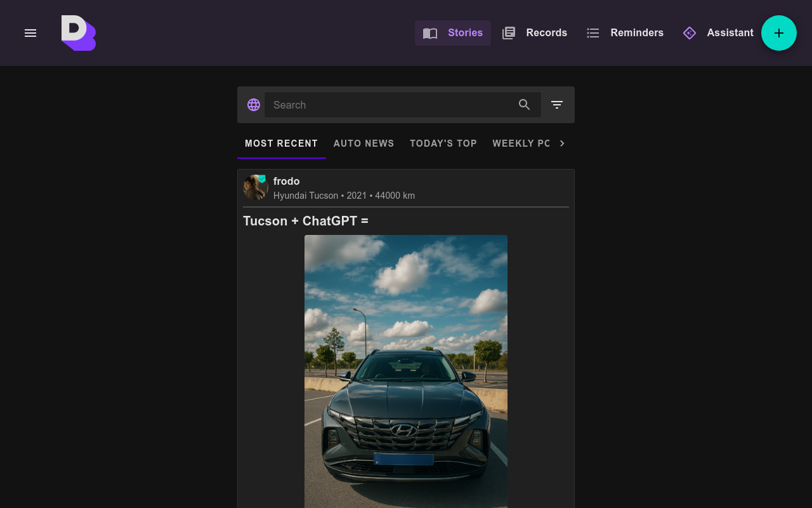Start a search with the magnifier icon

point(525,105)
